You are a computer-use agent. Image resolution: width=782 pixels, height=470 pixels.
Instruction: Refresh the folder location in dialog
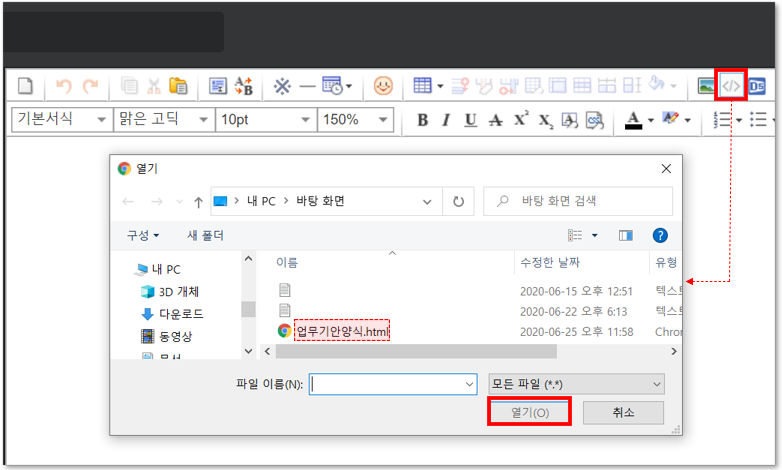click(x=458, y=201)
